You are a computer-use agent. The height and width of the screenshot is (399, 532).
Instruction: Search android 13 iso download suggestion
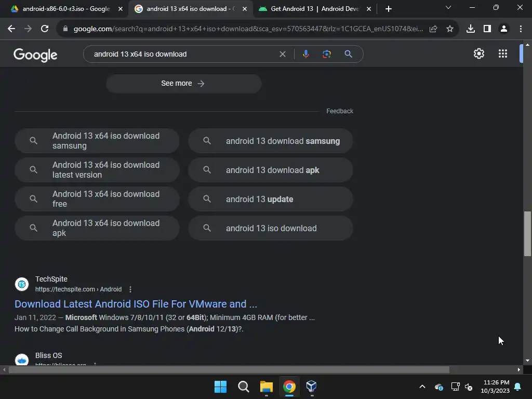coord(270,228)
